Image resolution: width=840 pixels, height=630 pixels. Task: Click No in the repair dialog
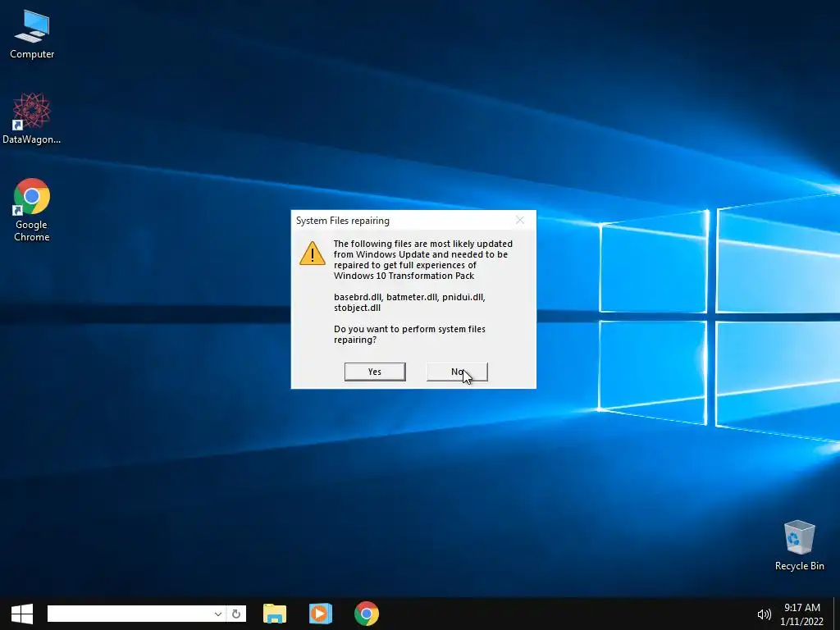(457, 372)
